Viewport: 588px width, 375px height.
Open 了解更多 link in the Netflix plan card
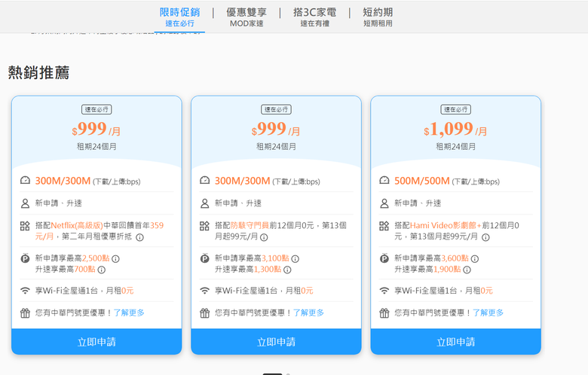[129, 312]
